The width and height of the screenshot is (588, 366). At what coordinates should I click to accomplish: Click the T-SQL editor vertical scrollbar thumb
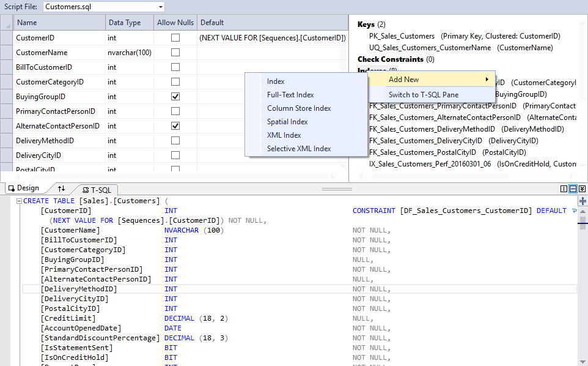[x=582, y=222]
